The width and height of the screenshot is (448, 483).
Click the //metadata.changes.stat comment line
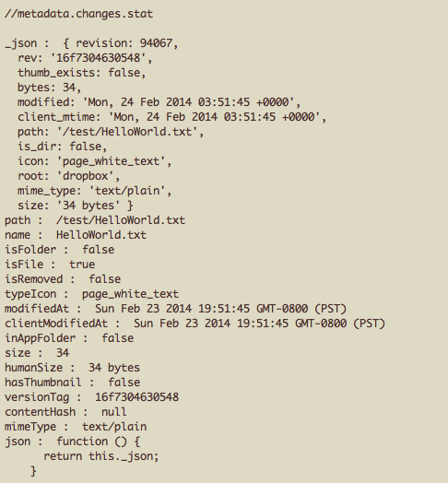pos(78,14)
